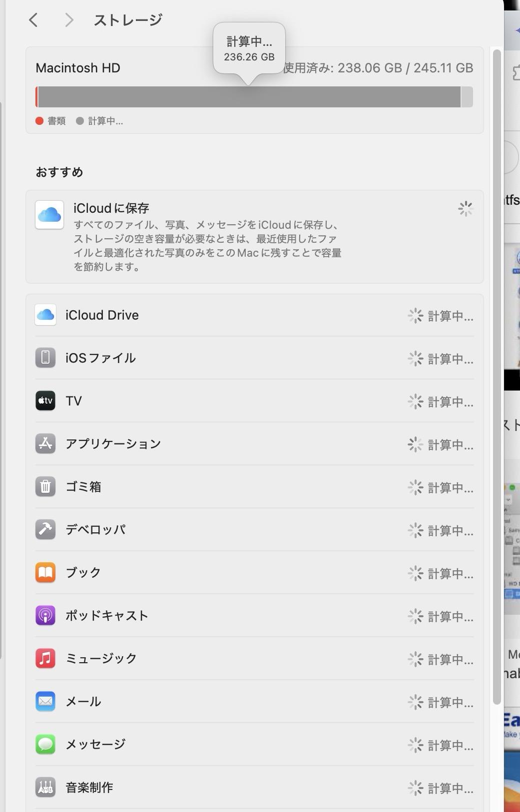
Task: Select the メッセージ label
Action: point(95,745)
